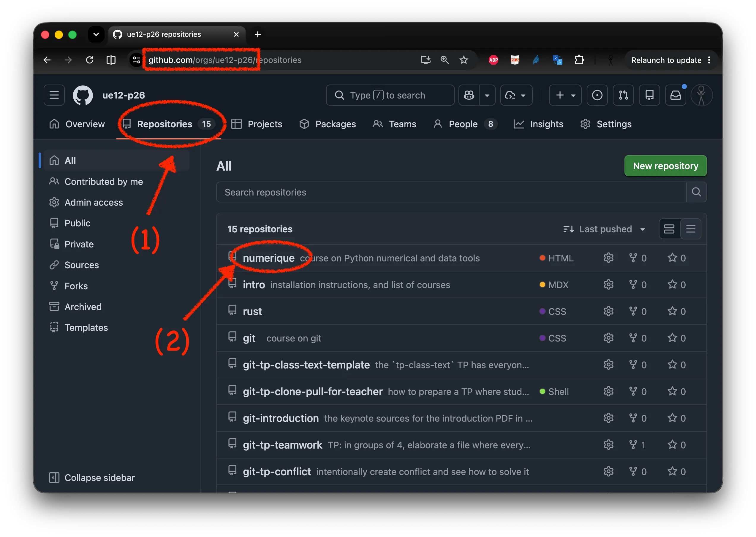Open settings gear for git-tp-teamwork row
Viewport: 756px width, 537px height.
[608, 445]
